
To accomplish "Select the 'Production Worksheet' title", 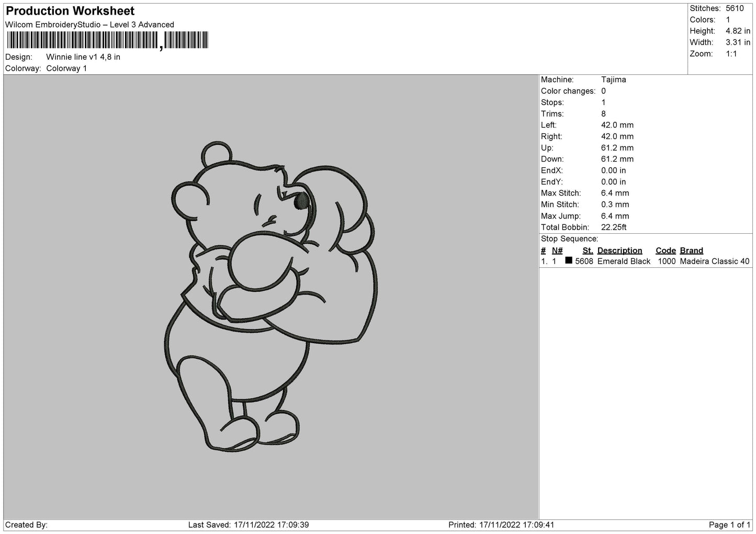I will (70, 11).
